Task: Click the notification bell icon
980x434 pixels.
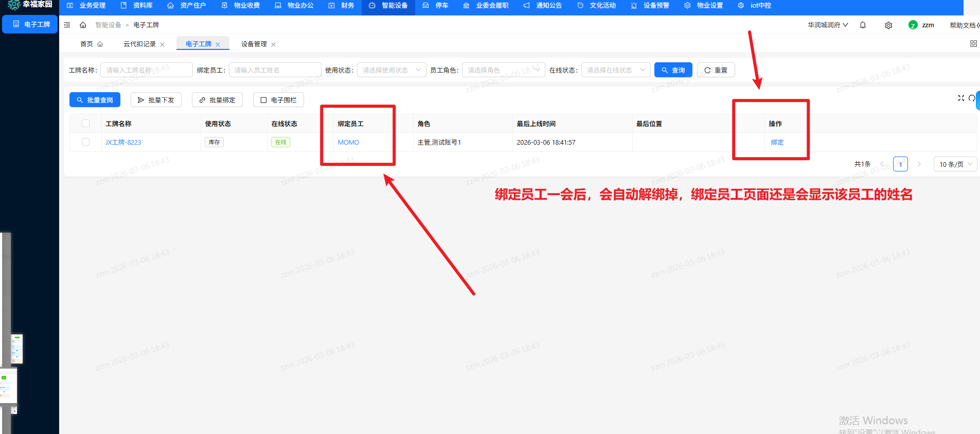Action: pos(863,25)
